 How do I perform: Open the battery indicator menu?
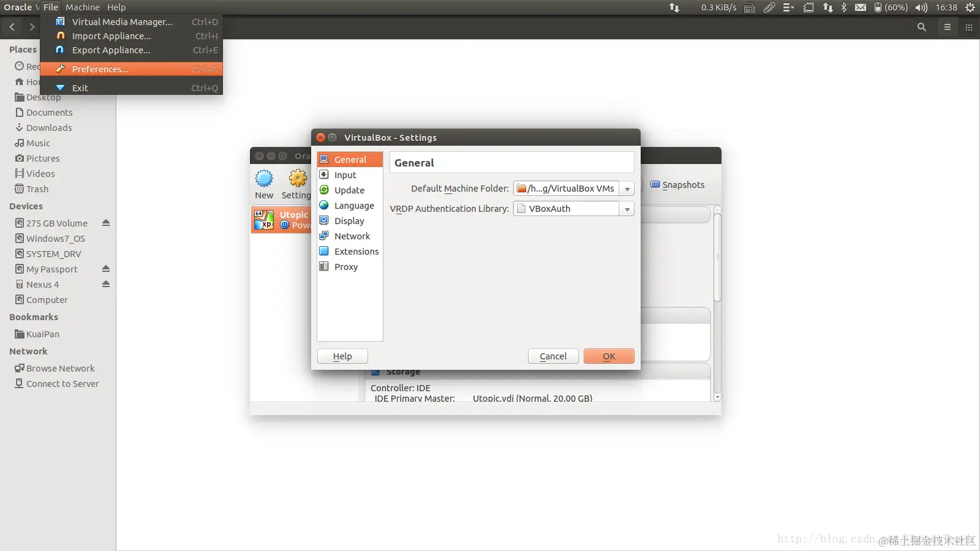click(891, 7)
